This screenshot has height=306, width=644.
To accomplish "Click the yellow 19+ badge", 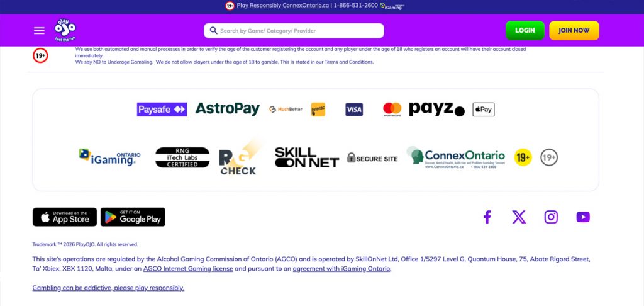I will tap(523, 157).
